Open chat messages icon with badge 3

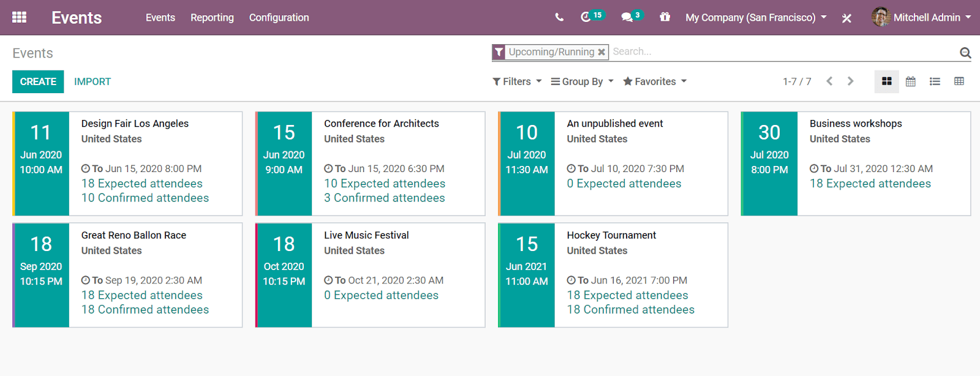(x=631, y=17)
